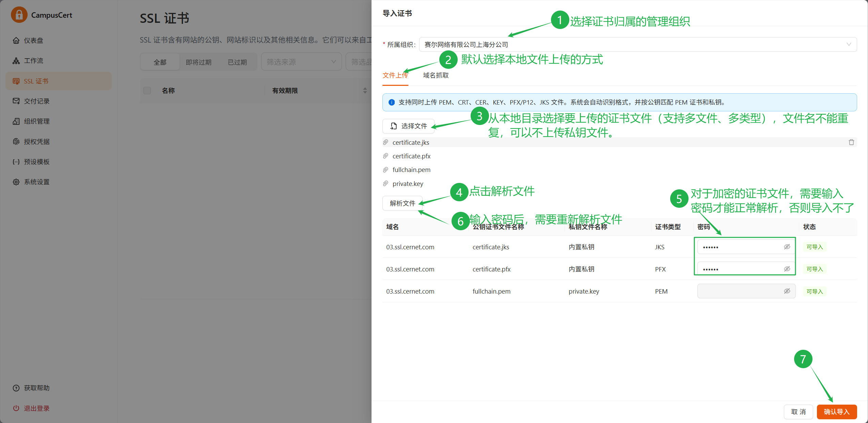Toggle password visibility in fullchain.pem row

pos(787,291)
